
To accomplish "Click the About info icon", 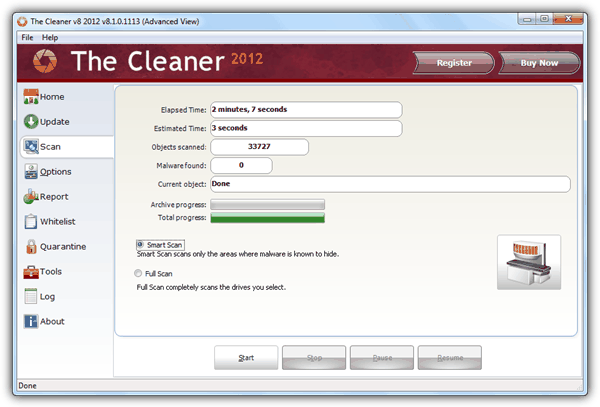I will [31, 321].
